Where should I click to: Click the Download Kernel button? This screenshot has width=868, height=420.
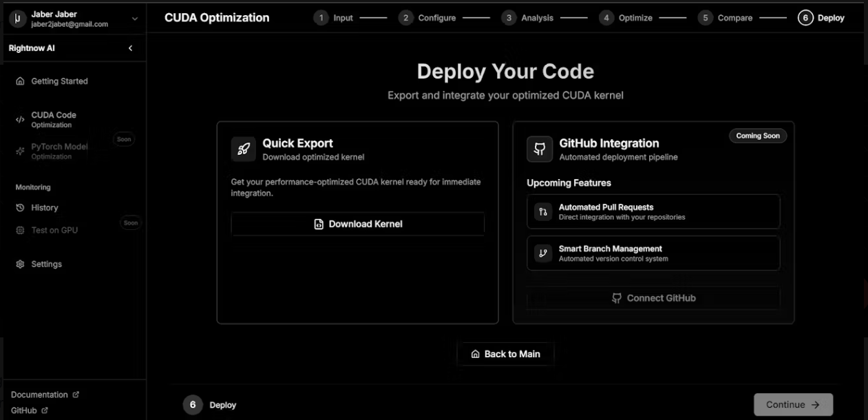pyautogui.click(x=358, y=224)
